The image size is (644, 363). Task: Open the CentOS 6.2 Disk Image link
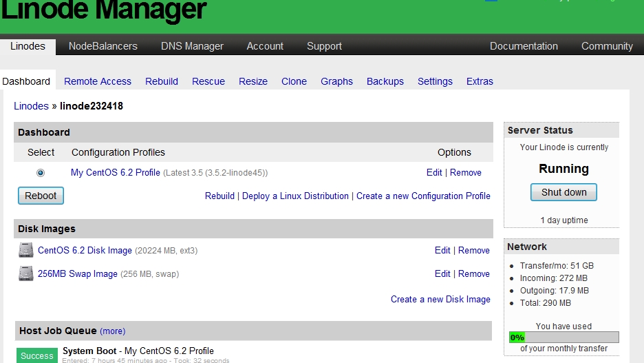(x=85, y=250)
